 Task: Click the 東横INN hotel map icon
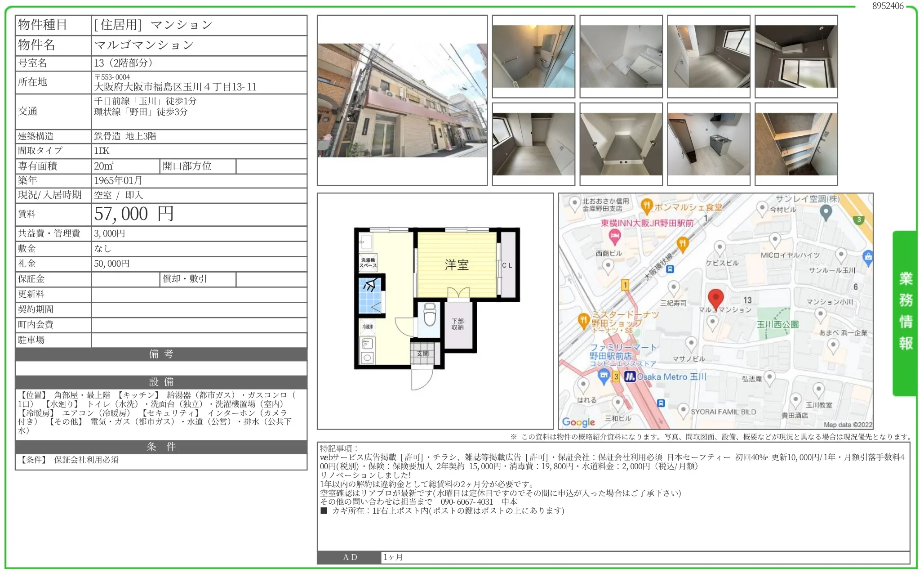pos(614,235)
